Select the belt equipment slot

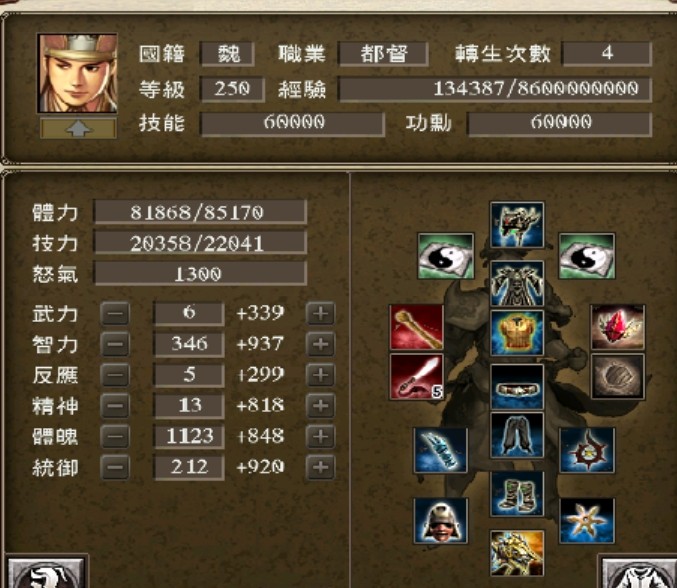pos(517,387)
